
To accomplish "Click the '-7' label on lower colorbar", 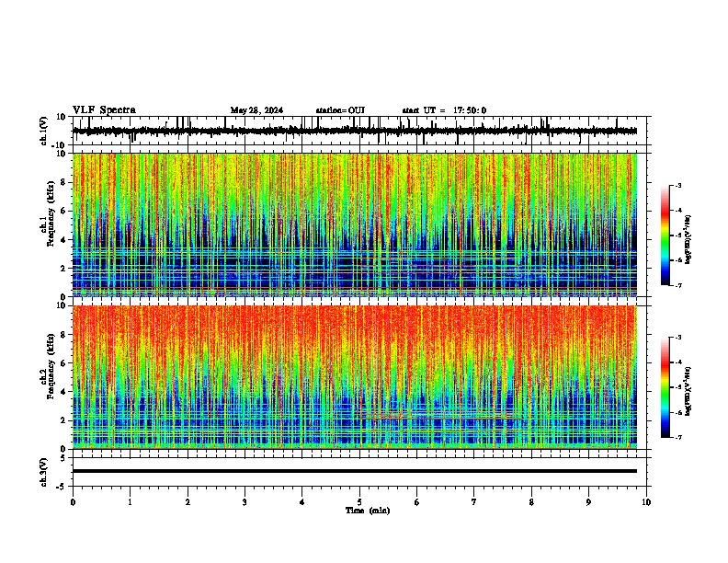I will pyautogui.click(x=677, y=437).
